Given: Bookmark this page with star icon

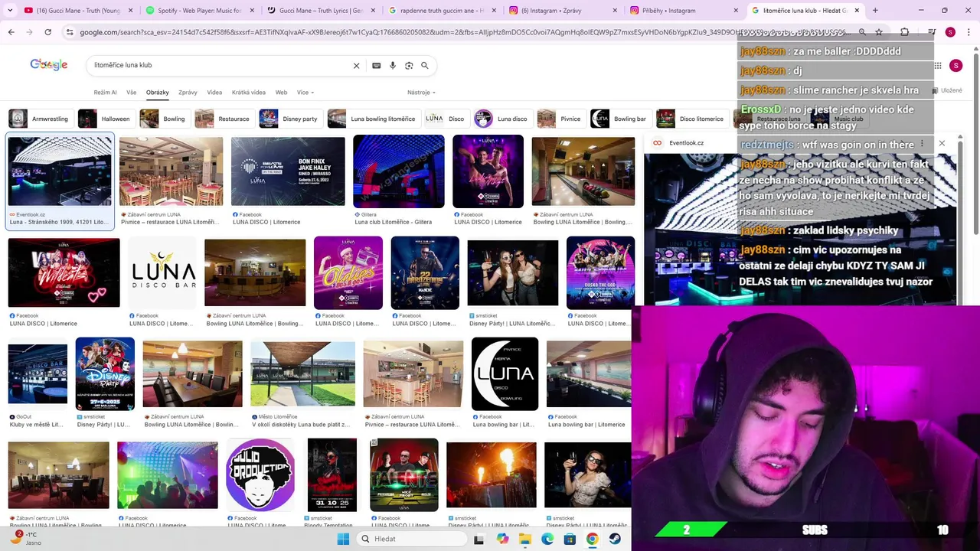Looking at the screenshot, I should pos(879,32).
